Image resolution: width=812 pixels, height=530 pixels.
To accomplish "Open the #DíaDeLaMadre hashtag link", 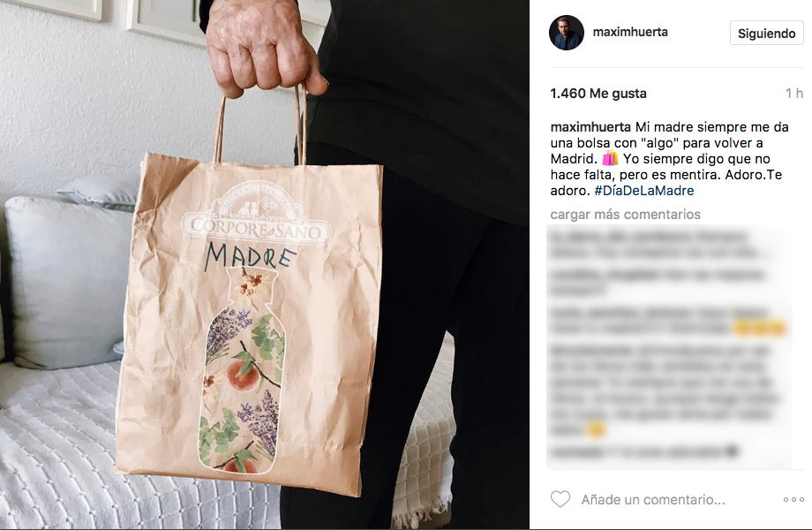I will coord(644,191).
